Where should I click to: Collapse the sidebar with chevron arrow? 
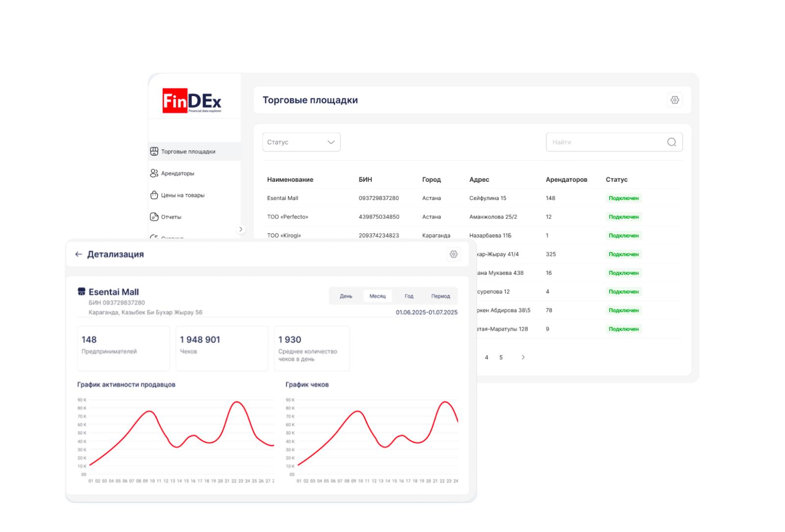tap(241, 229)
